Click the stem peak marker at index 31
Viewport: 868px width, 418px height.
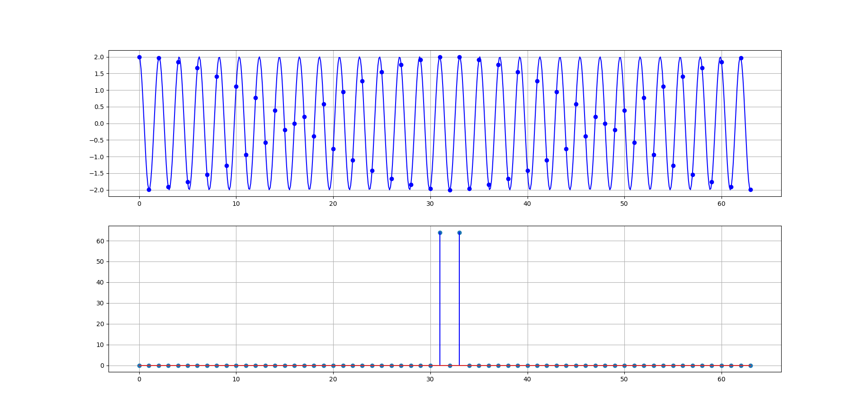tap(440, 233)
